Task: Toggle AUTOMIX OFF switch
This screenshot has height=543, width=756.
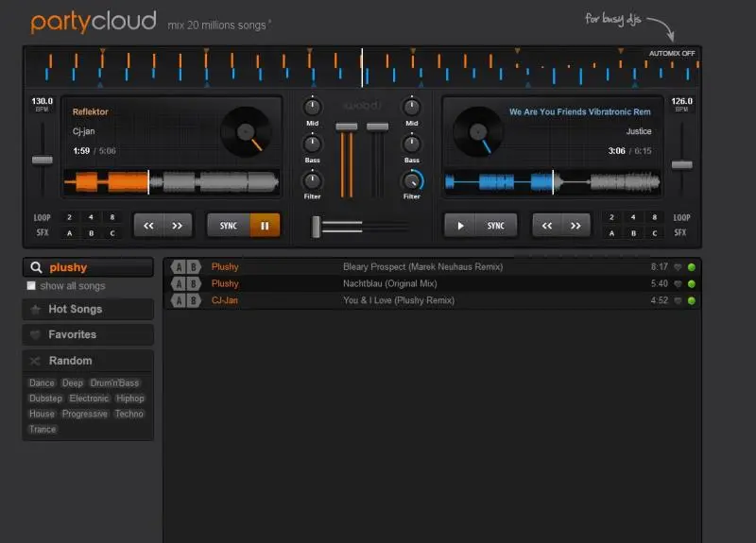Action: [671, 53]
